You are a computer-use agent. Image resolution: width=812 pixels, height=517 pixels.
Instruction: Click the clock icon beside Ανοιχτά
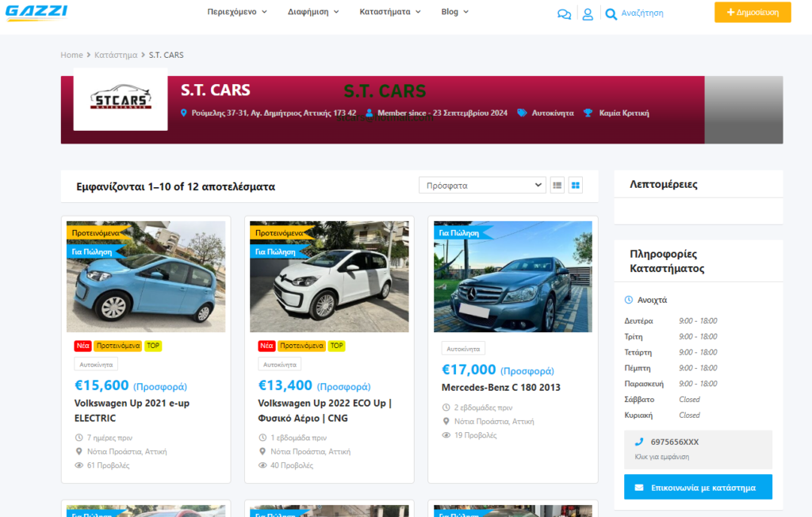click(x=629, y=300)
